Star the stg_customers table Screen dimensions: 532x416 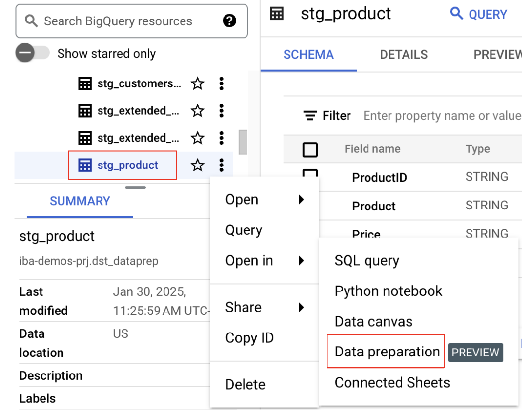click(x=197, y=84)
